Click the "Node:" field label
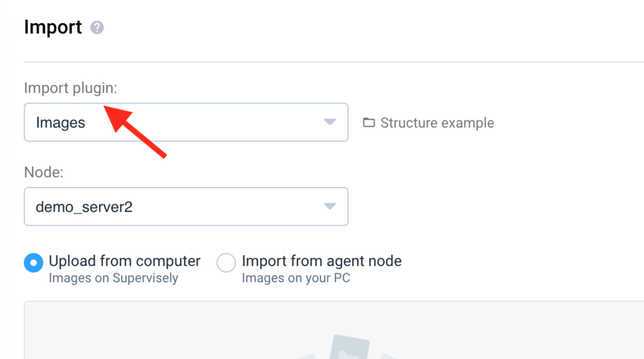 tap(44, 172)
